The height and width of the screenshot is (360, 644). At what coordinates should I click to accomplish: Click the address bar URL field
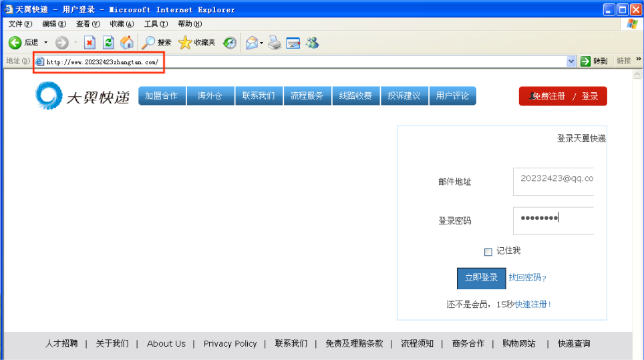[304, 61]
